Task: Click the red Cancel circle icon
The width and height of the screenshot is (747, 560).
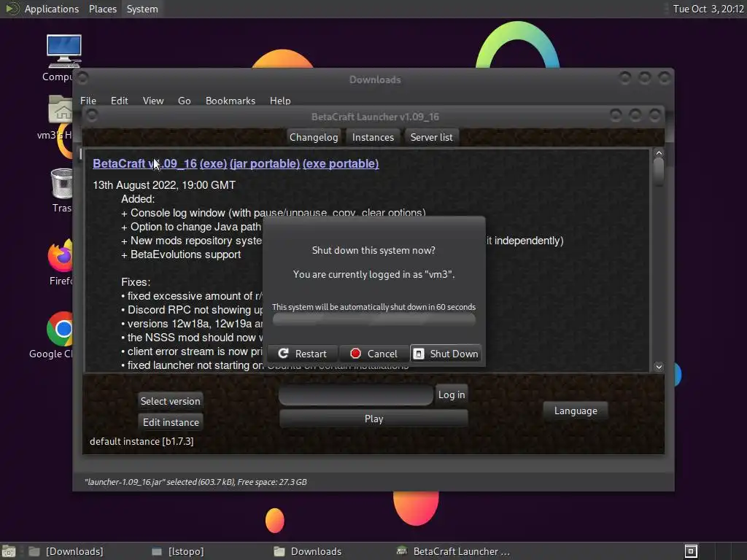Action: tap(355, 354)
